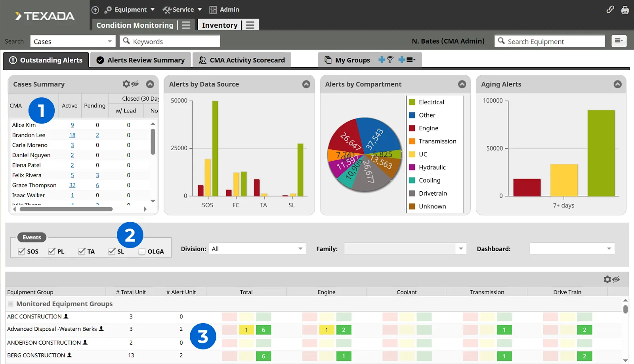The width and height of the screenshot is (634, 364).
Task: Enable the OLGA events checkbox
Action: [x=142, y=251]
